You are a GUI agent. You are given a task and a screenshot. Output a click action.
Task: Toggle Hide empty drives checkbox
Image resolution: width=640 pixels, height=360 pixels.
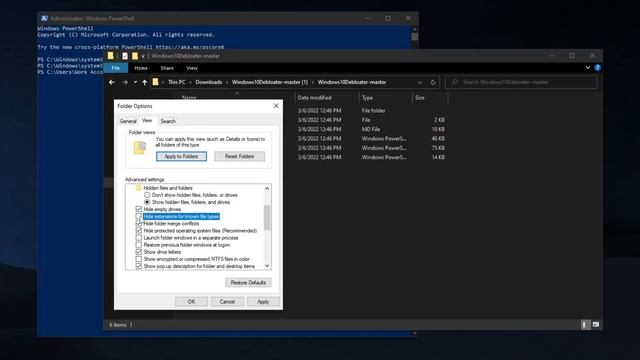point(139,209)
